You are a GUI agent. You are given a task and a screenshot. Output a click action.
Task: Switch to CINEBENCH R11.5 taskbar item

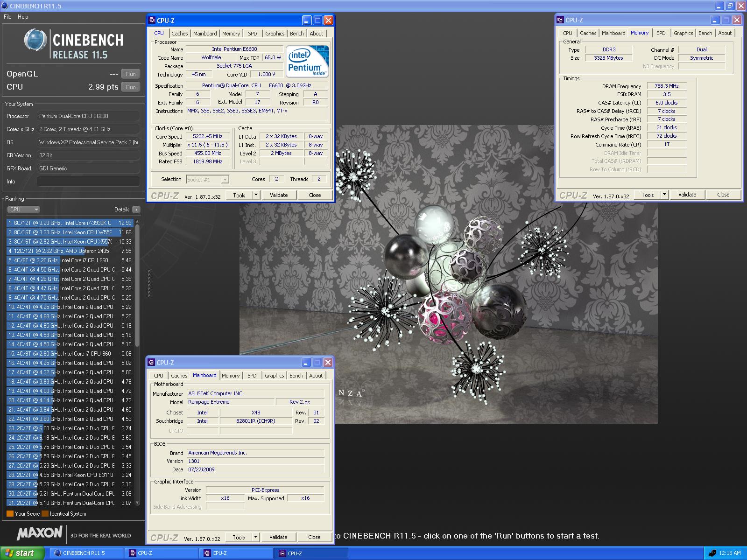86,553
